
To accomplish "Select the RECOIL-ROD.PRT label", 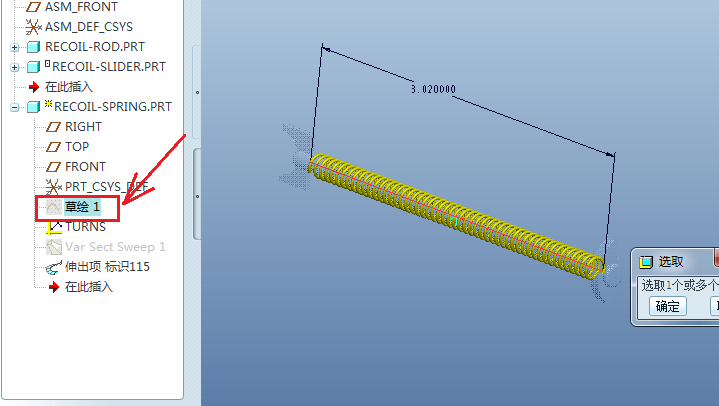I will coord(95,47).
